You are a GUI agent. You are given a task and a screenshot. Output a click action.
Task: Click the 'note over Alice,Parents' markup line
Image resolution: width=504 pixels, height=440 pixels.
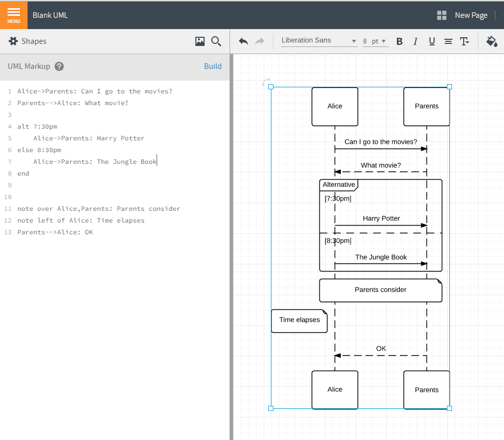click(98, 209)
